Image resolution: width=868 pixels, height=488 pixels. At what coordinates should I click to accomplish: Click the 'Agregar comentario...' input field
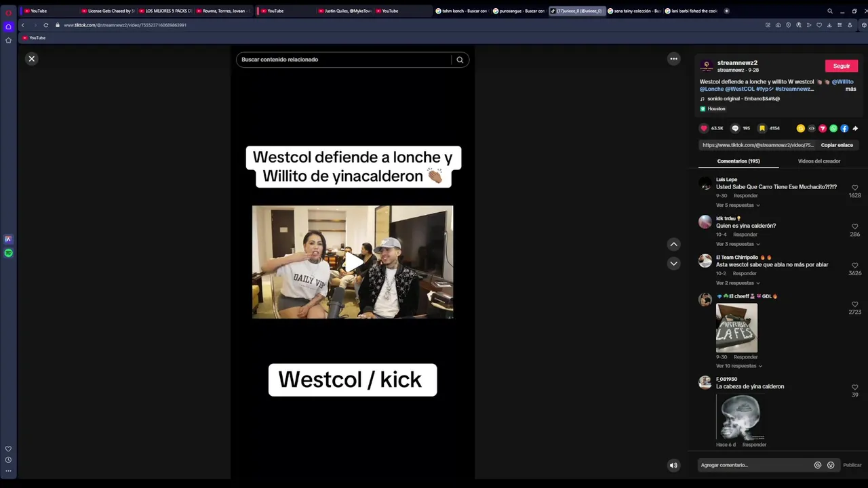click(754, 465)
